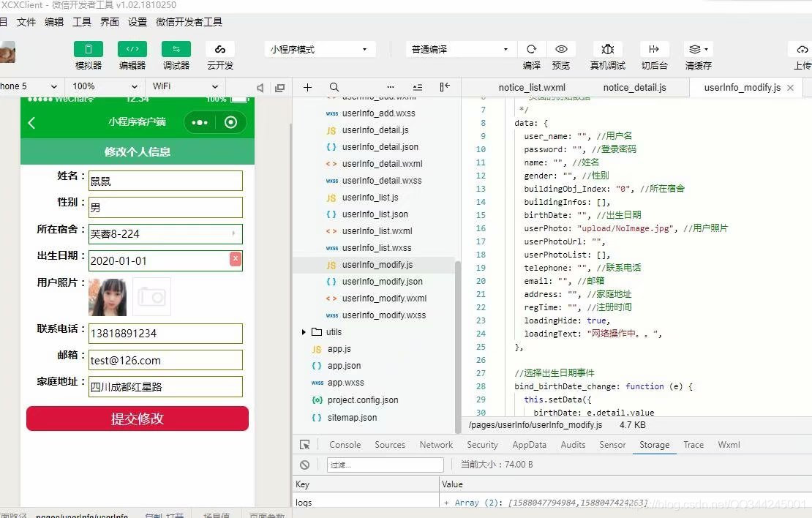This screenshot has height=518, width=812.
Task: Open the 所在宿舍 dormitory picker
Action: [165, 233]
